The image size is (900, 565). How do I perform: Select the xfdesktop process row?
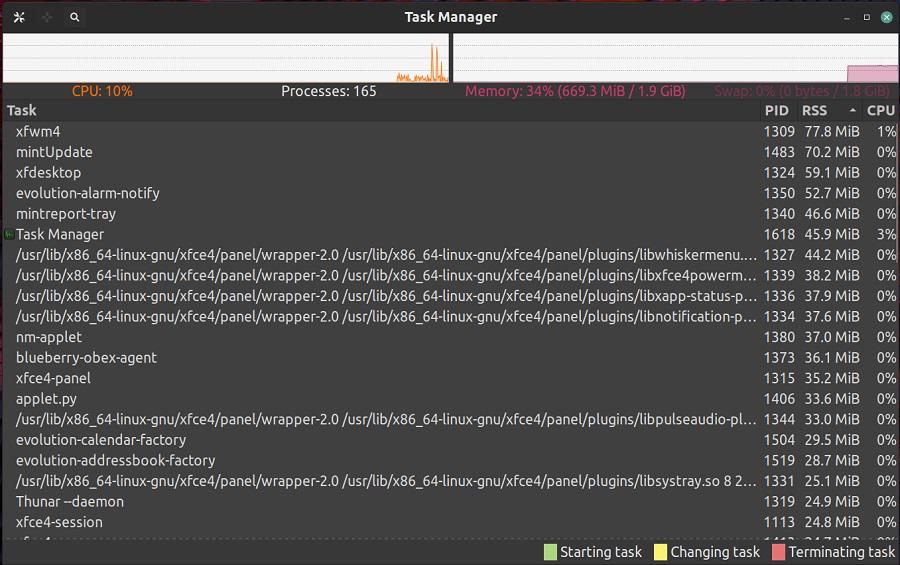[450, 173]
